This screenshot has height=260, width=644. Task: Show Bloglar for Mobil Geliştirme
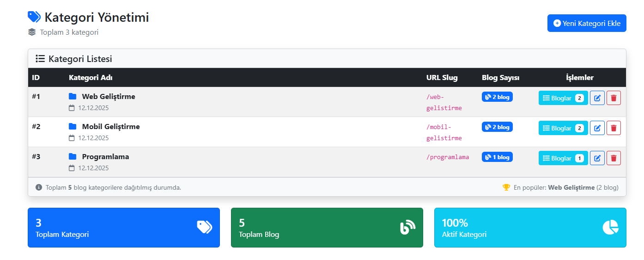point(563,128)
